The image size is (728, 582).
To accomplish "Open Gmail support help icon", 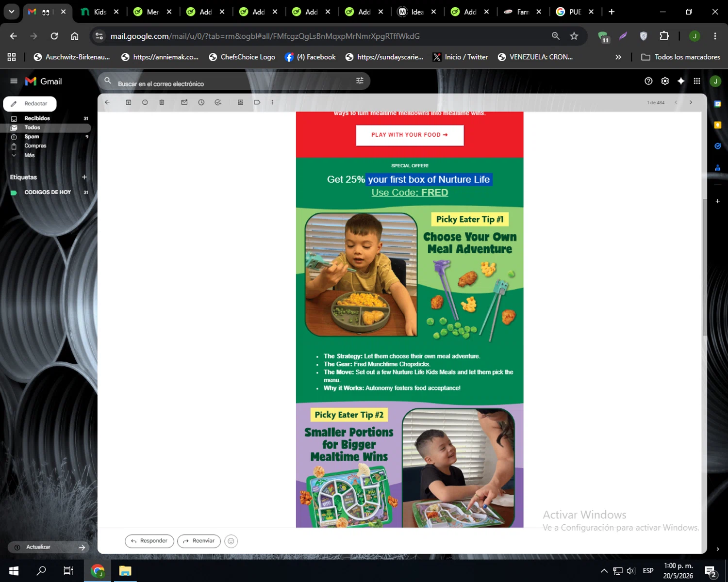I will (648, 81).
